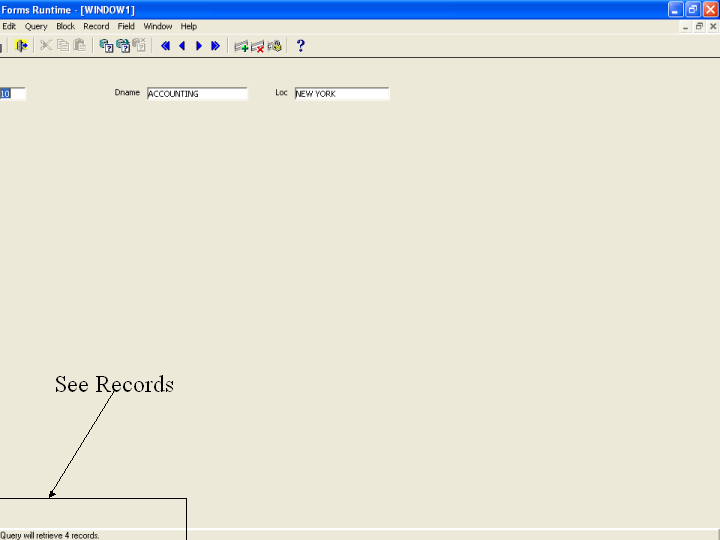Minimize the inner WINDOW1 document window
The height and width of the screenshot is (540, 720).
click(685, 27)
